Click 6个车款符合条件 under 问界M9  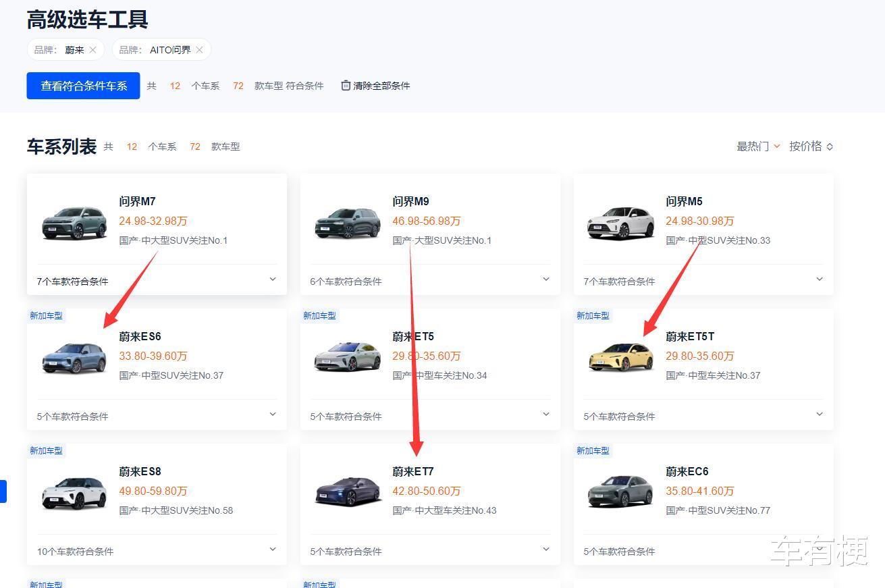pos(346,282)
